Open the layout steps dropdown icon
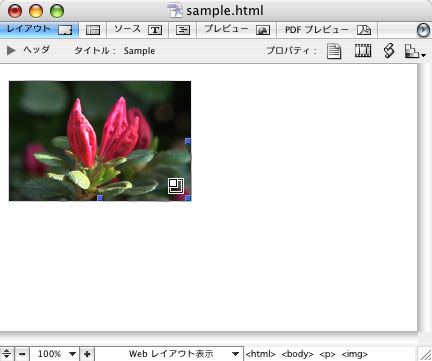Image resolution: width=432 pixels, height=361 pixels. pyautogui.click(x=415, y=51)
